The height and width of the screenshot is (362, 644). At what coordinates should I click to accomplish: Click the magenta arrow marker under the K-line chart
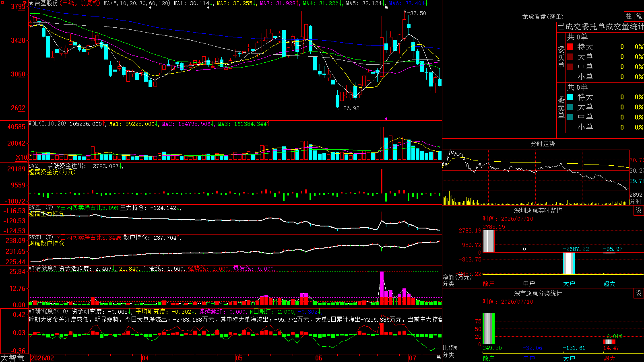pyautogui.click(x=386, y=119)
